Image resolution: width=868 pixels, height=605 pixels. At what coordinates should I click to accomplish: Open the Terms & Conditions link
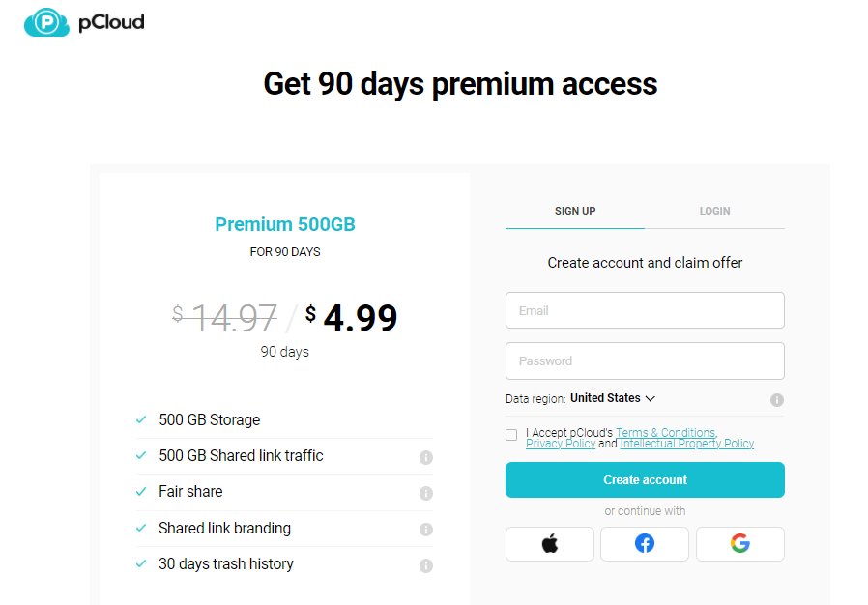click(666, 433)
